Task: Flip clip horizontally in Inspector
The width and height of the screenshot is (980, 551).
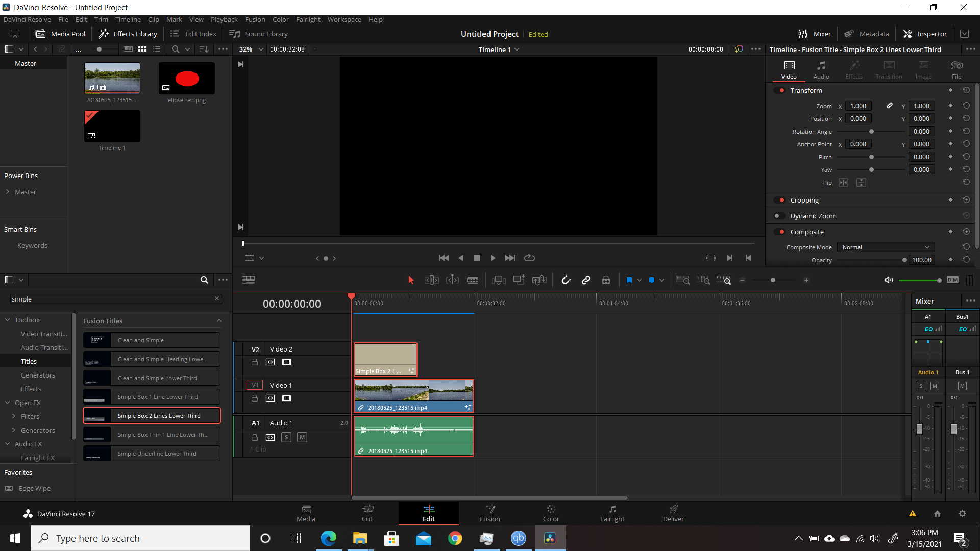Action: (x=843, y=183)
